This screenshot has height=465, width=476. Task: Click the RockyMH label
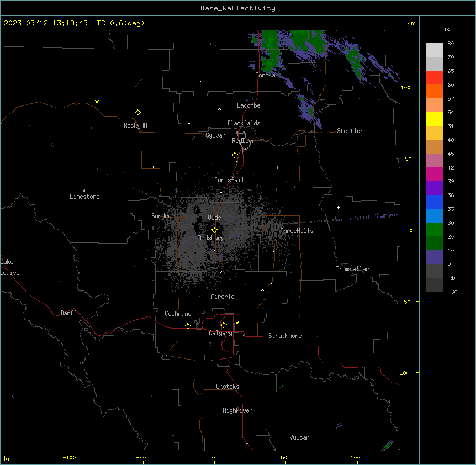click(135, 125)
